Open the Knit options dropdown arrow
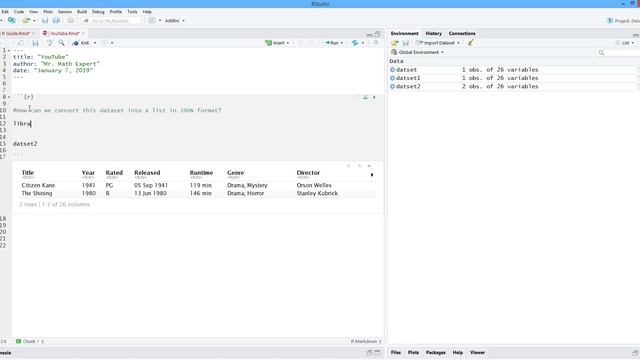 (x=95, y=43)
